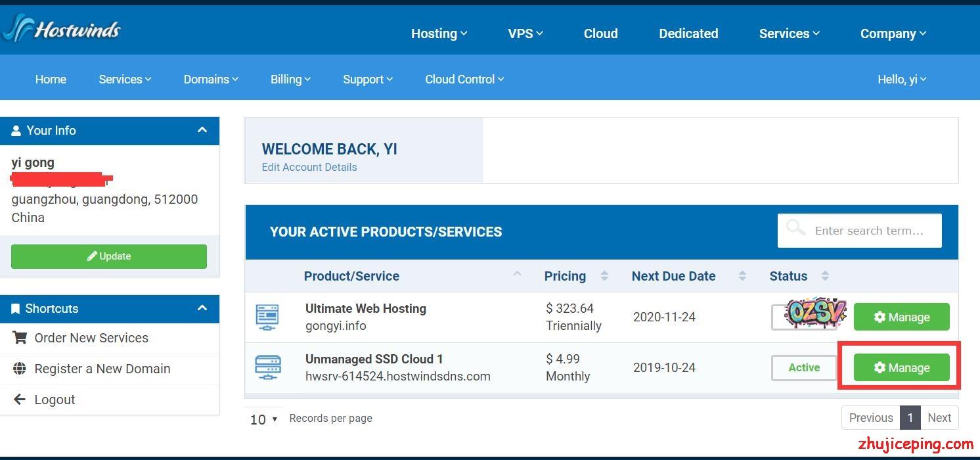
Task: Click the shopping cart Order New Services icon
Action: (x=20, y=338)
